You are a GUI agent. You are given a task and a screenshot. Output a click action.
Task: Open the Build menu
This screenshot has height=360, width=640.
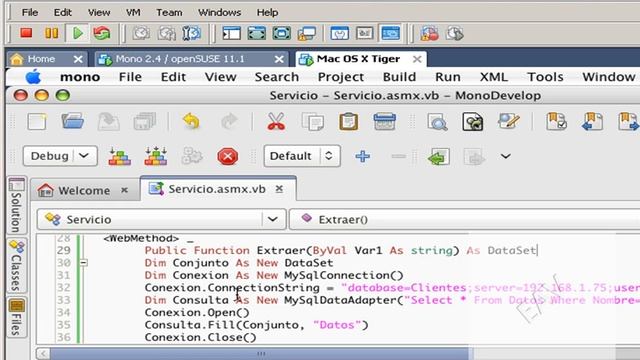point(399,77)
